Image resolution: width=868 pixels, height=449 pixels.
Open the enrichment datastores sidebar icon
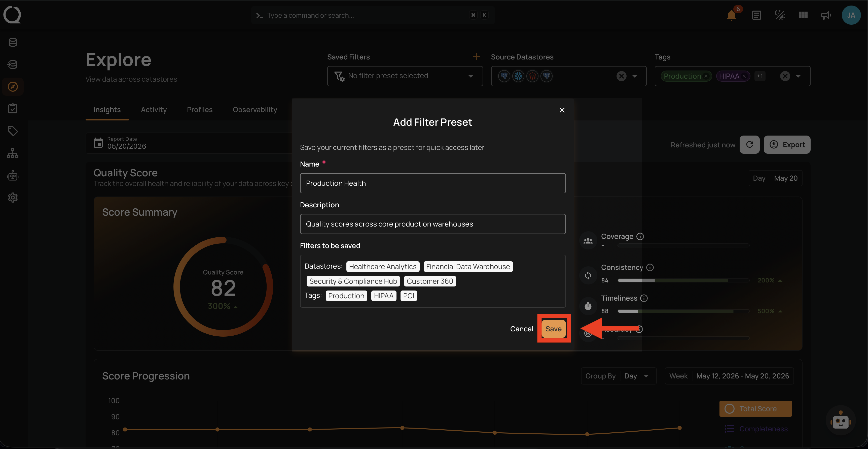click(x=13, y=65)
